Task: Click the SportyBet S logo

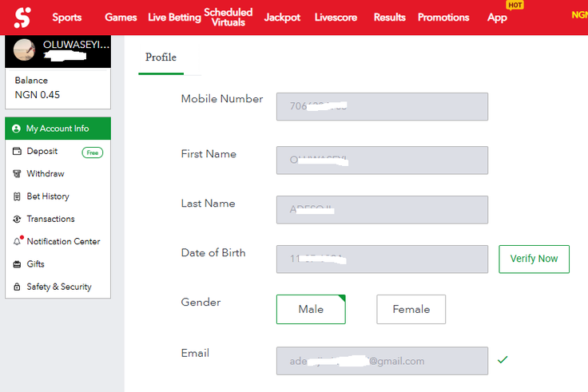Action: click(22, 18)
